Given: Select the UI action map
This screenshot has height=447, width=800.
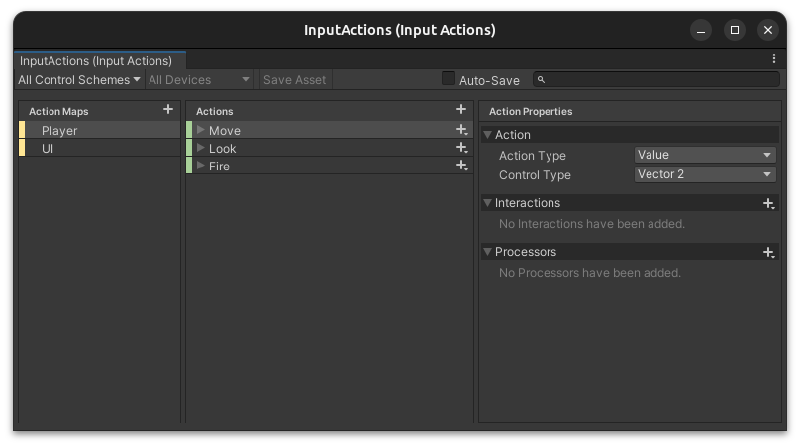Looking at the screenshot, I should [x=99, y=148].
